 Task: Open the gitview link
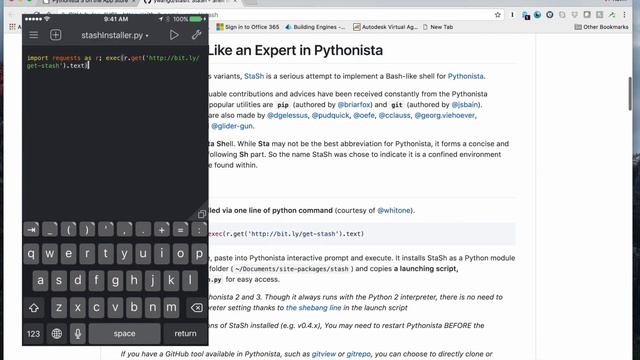(324, 354)
